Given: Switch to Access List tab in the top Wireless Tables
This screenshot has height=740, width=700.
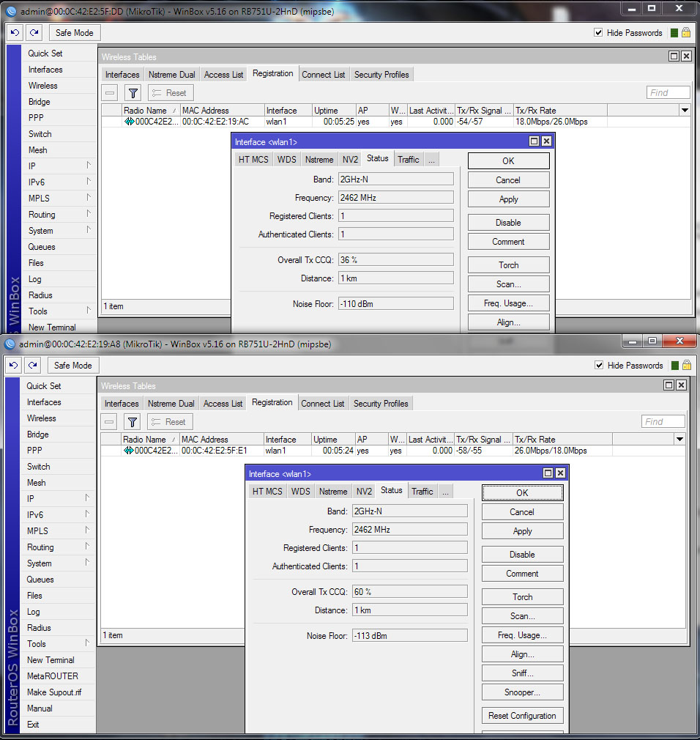Looking at the screenshot, I should click(223, 75).
